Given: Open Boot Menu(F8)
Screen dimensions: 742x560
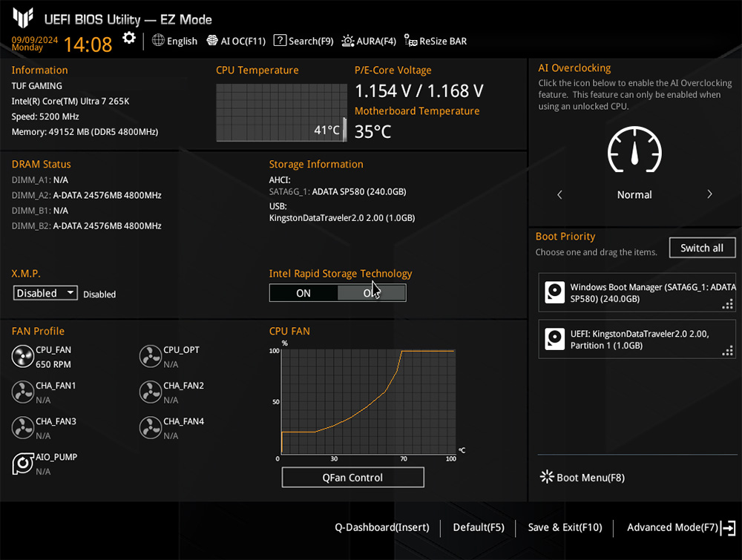Looking at the screenshot, I should point(582,477).
